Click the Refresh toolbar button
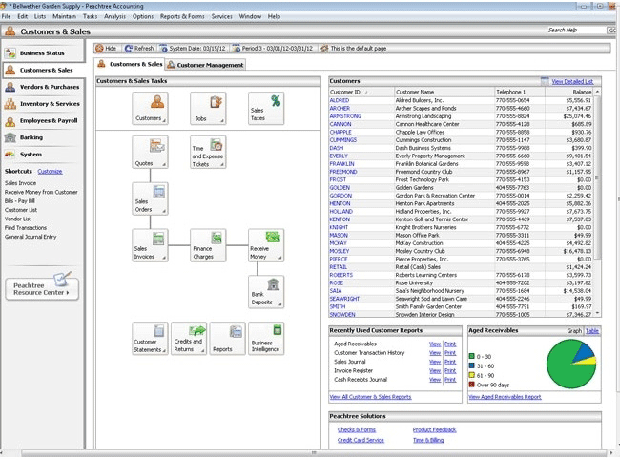The width and height of the screenshot is (620, 460). [x=139, y=48]
